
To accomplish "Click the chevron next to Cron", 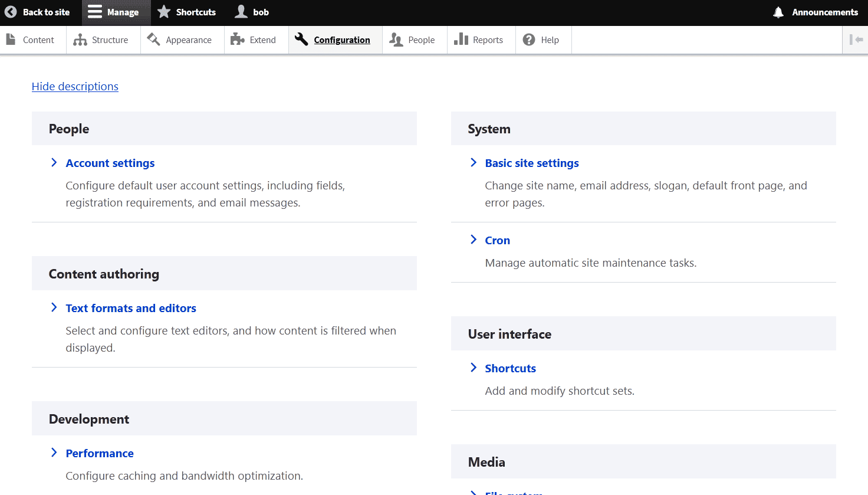I will (473, 240).
